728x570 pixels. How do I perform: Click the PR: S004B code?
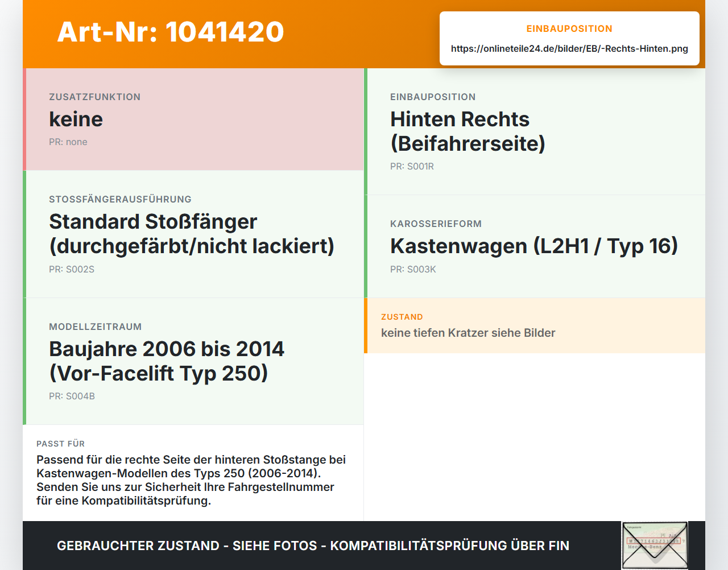tap(72, 396)
